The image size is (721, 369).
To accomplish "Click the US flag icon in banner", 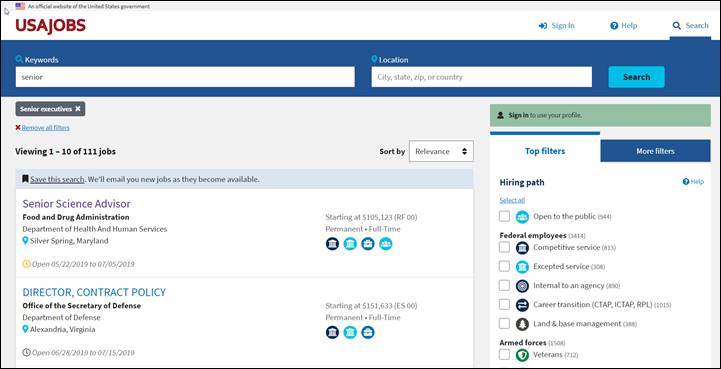I will pos(20,6).
